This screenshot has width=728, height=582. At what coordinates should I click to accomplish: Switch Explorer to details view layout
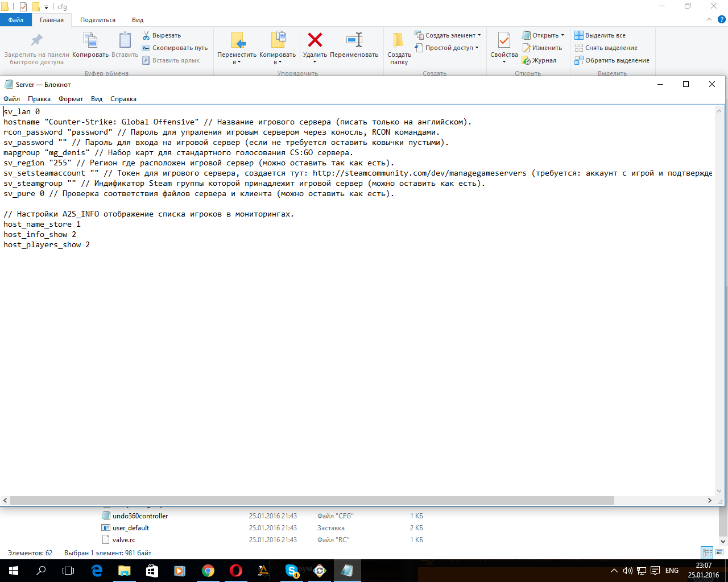[x=707, y=552]
